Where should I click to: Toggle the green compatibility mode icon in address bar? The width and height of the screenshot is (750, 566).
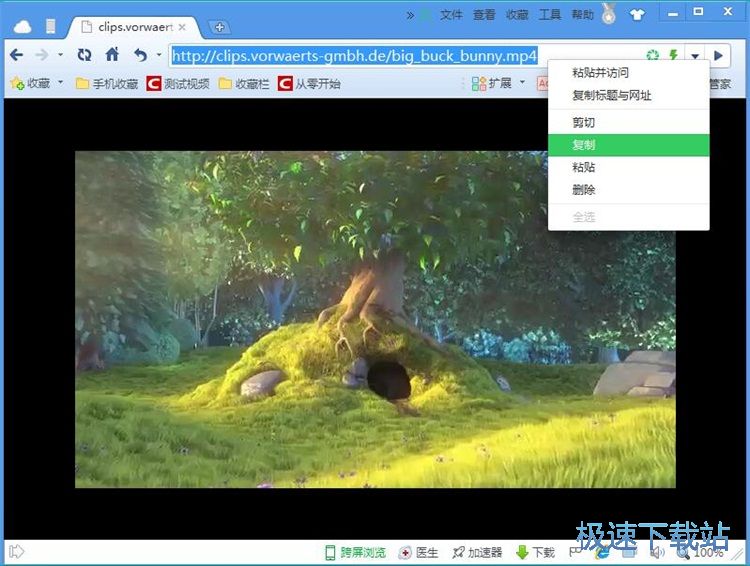pyautogui.click(x=652, y=55)
